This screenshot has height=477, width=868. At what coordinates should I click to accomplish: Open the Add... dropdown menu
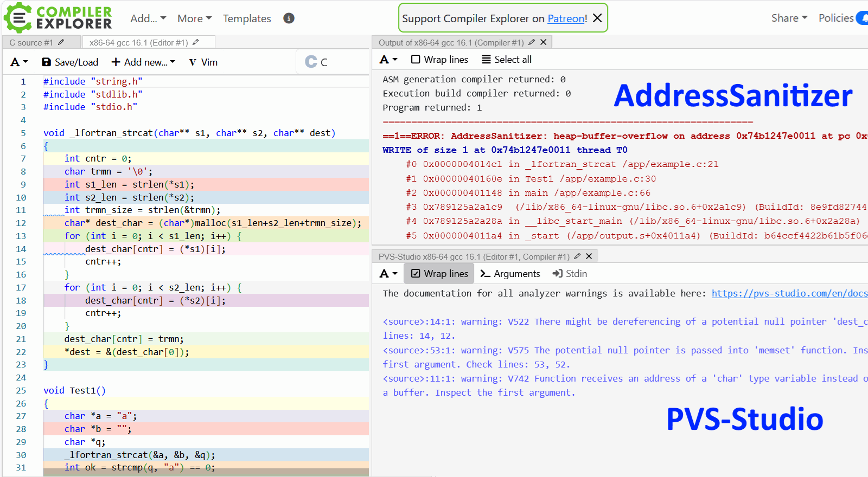(148, 18)
